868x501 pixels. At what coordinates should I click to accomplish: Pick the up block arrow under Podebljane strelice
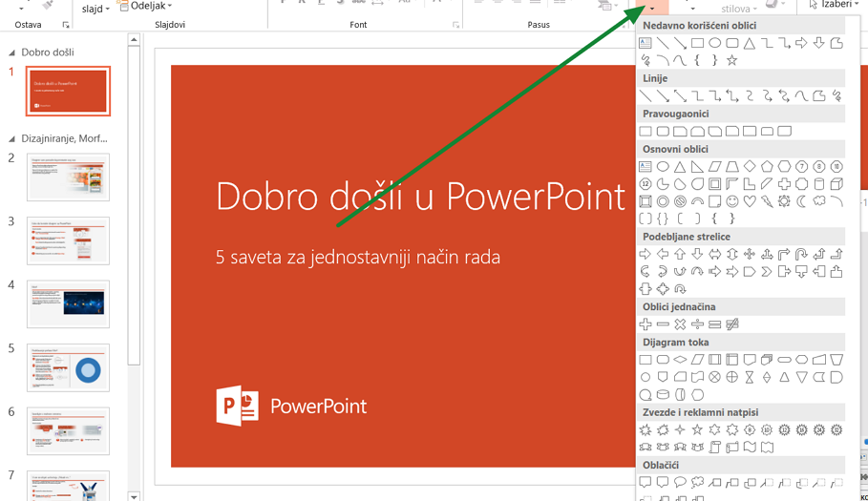point(680,255)
